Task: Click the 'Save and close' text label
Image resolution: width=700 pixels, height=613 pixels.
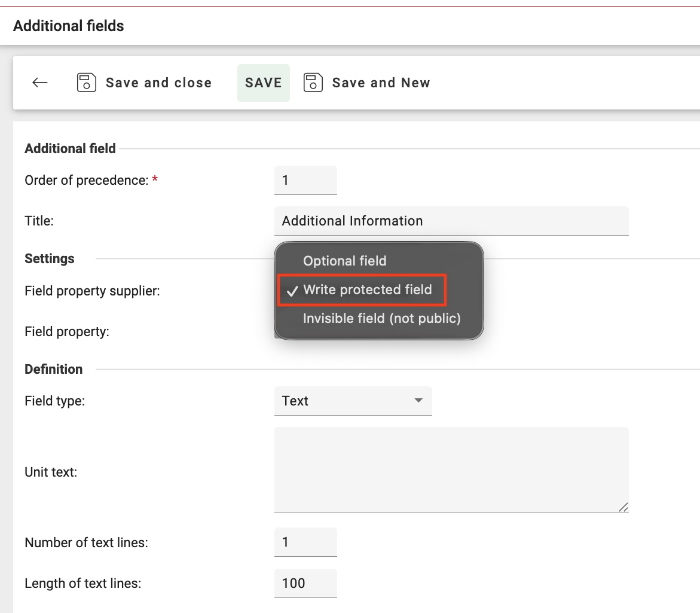Action: point(158,83)
